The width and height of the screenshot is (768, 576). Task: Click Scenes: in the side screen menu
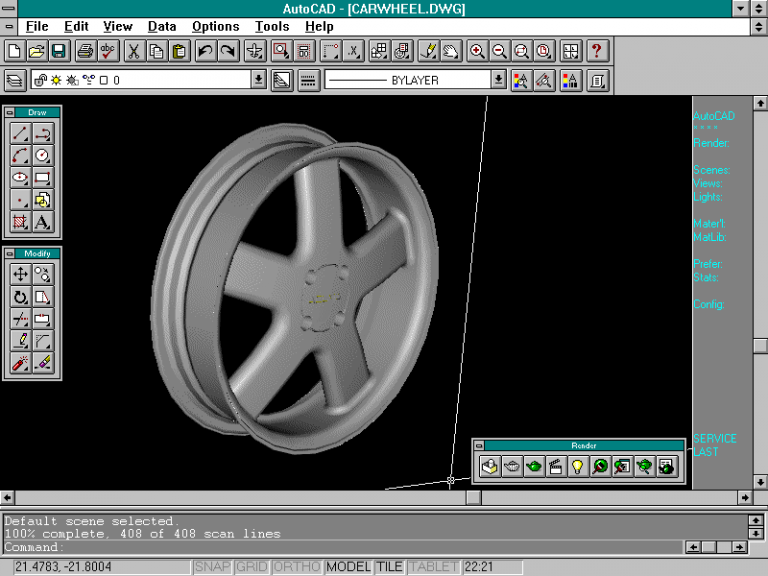pos(712,170)
